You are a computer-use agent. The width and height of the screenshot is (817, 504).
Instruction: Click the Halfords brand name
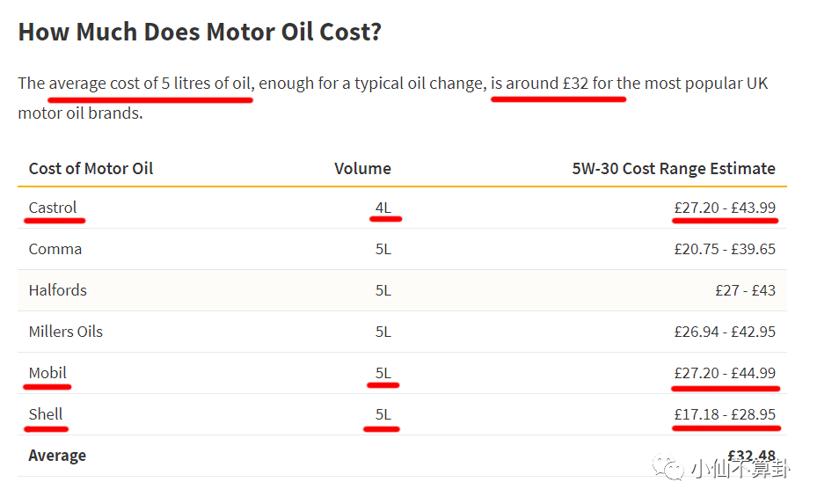pyautogui.click(x=58, y=290)
